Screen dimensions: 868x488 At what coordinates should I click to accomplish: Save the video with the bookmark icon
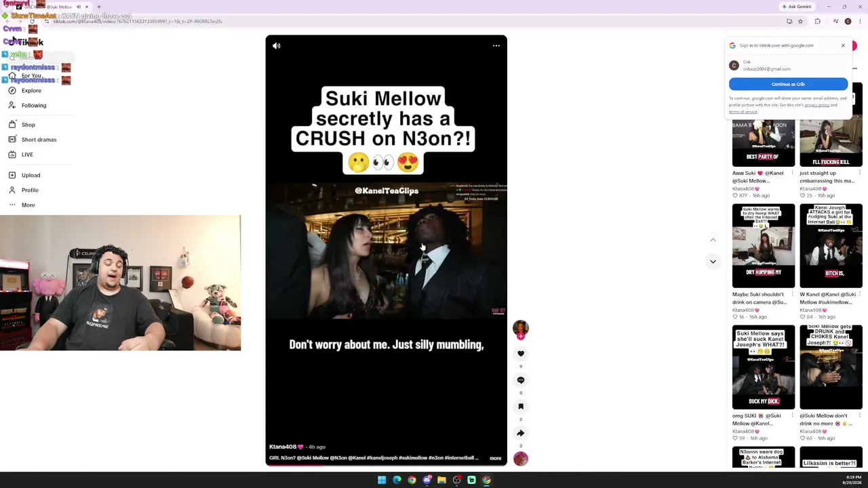click(521, 406)
